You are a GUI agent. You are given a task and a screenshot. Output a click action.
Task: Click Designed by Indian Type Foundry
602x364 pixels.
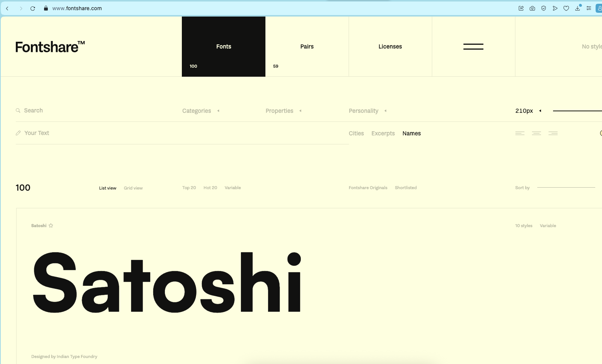(x=64, y=356)
